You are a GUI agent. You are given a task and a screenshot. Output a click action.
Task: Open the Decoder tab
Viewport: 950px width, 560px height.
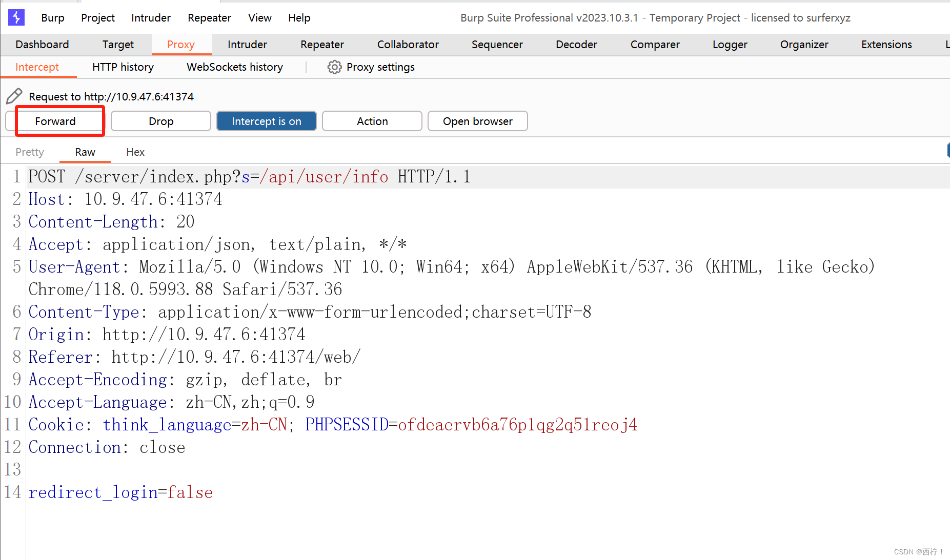[576, 45]
